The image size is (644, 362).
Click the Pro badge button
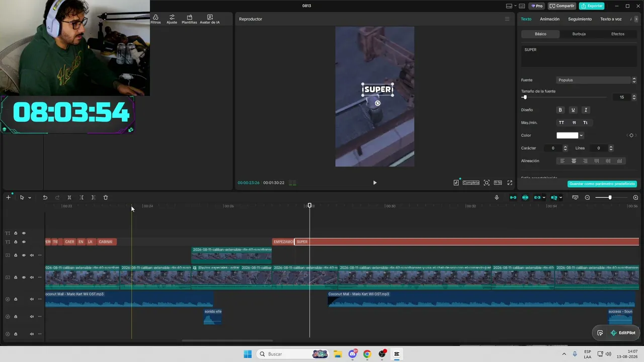(537, 6)
